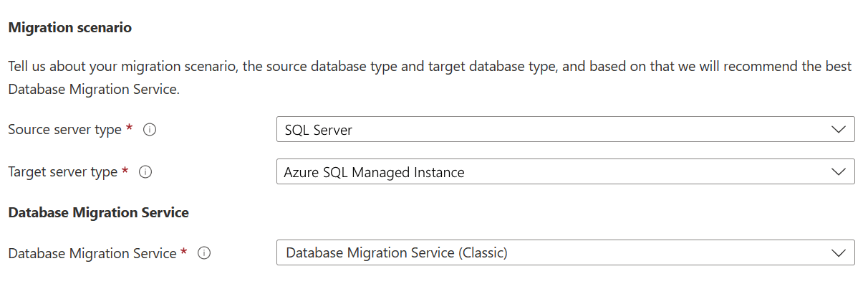868x284 pixels.
Task: Click the info icon beside Target server type
Action: click(145, 172)
